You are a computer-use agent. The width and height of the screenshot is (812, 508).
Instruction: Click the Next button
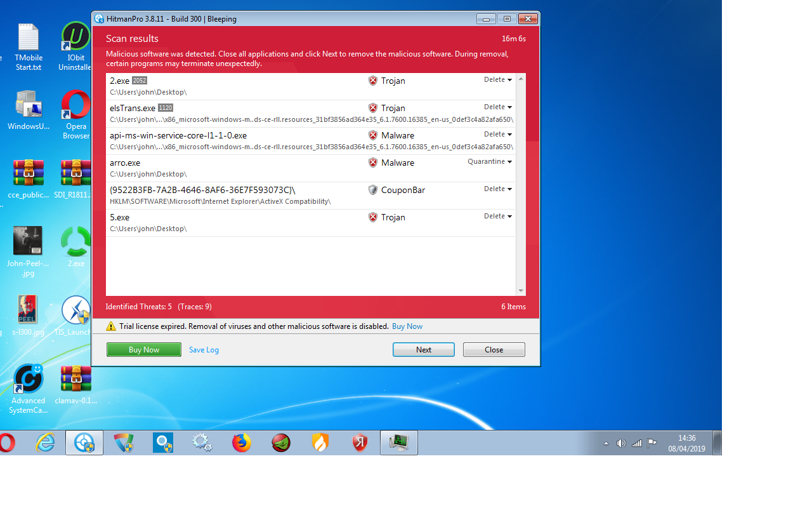(424, 350)
